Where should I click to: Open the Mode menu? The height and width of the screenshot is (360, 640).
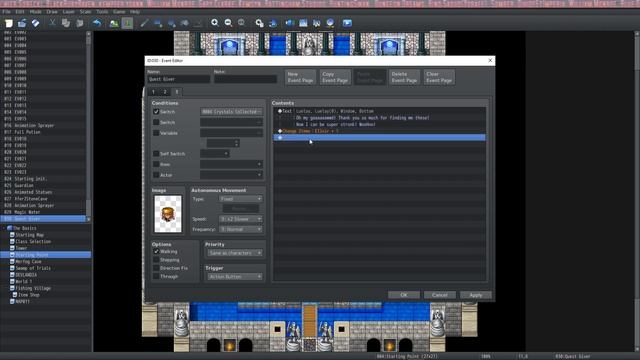click(x=36, y=12)
